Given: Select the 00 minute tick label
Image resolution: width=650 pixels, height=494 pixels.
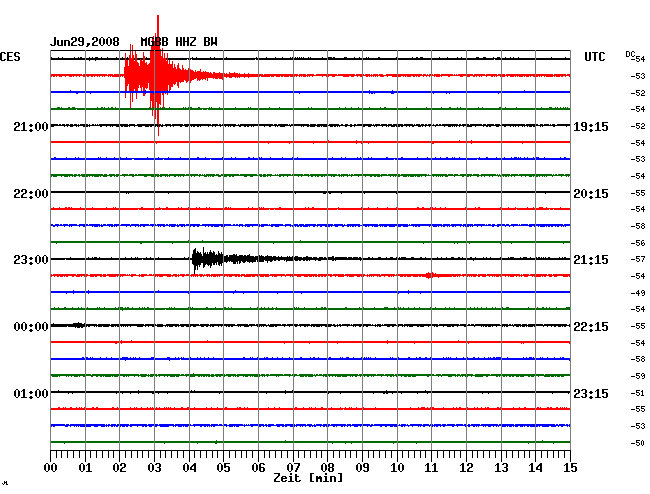Looking at the screenshot, I should [x=51, y=468].
